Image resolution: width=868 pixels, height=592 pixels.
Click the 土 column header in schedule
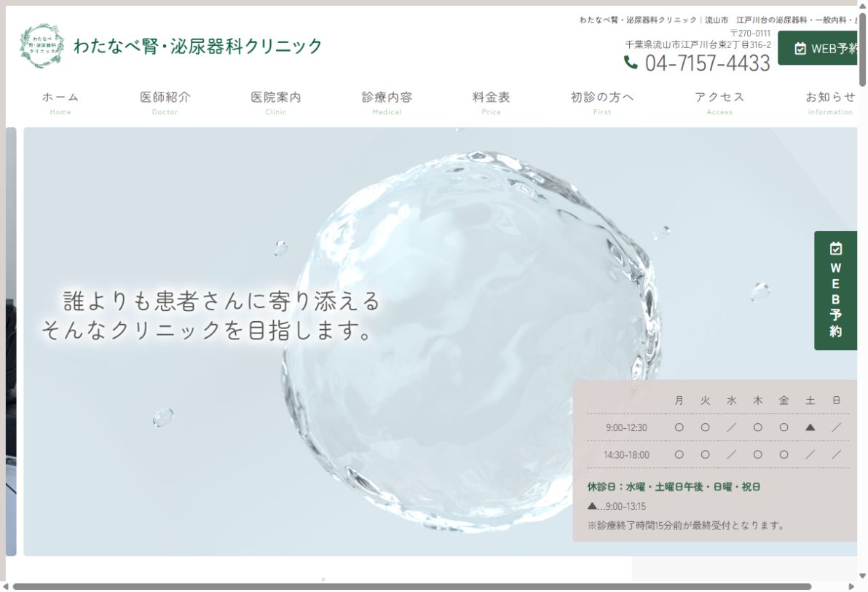tap(810, 400)
